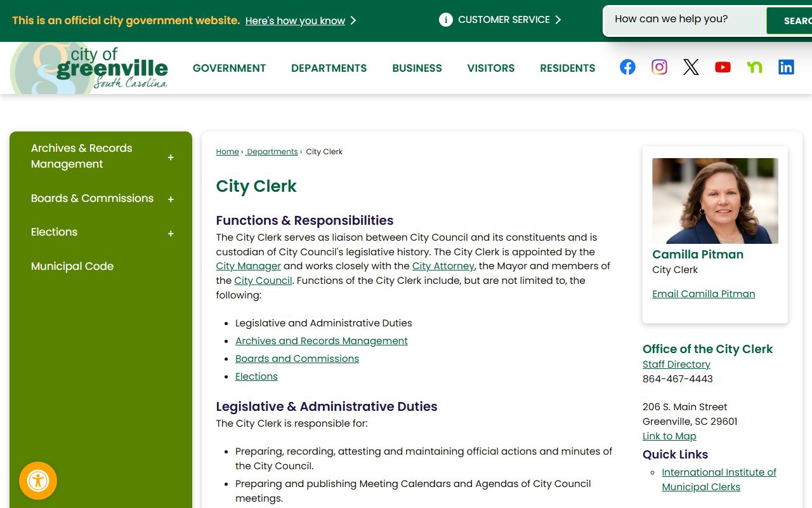This screenshot has height=508, width=812.
Task: Open the Nextdoor icon link
Action: (754, 67)
